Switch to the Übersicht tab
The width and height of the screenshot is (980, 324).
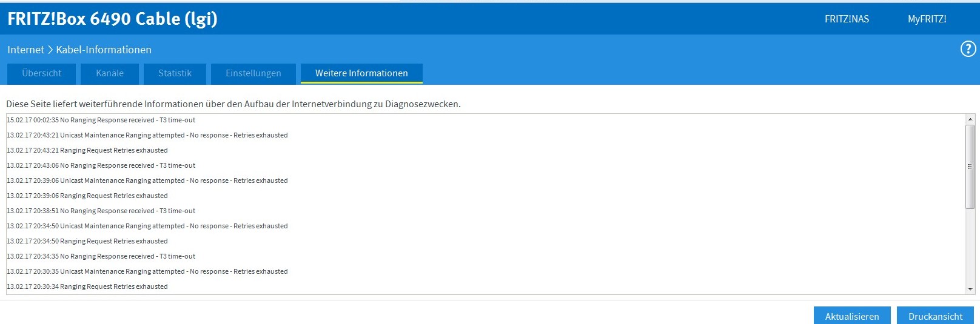(x=42, y=73)
